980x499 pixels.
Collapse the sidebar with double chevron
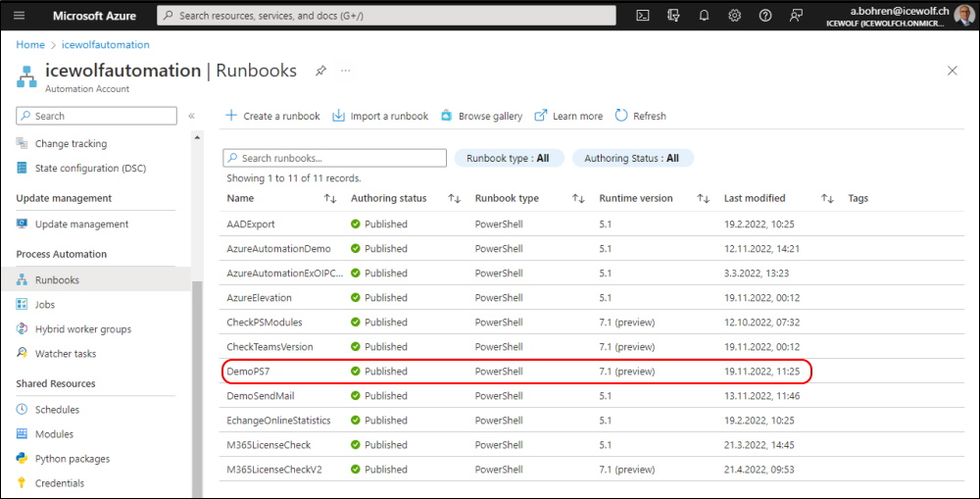(x=191, y=116)
